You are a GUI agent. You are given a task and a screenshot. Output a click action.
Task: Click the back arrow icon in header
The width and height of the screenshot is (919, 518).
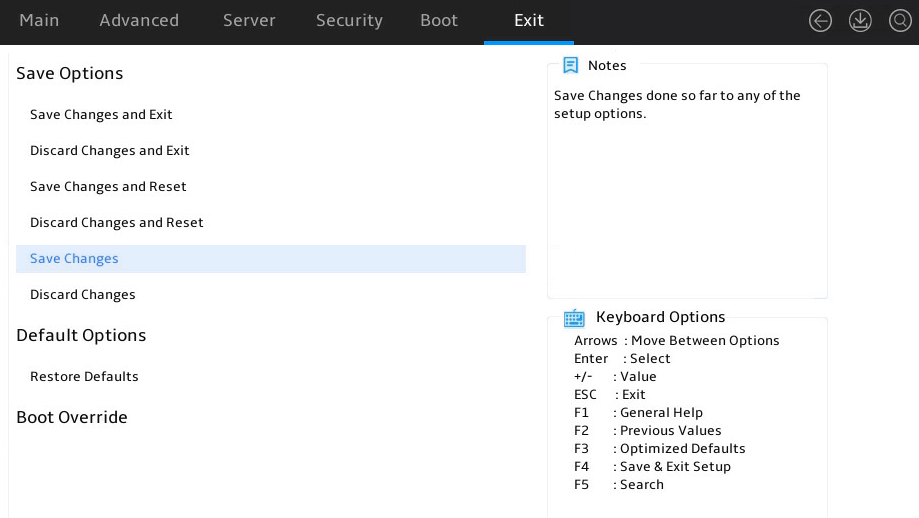(x=820, y=21)
